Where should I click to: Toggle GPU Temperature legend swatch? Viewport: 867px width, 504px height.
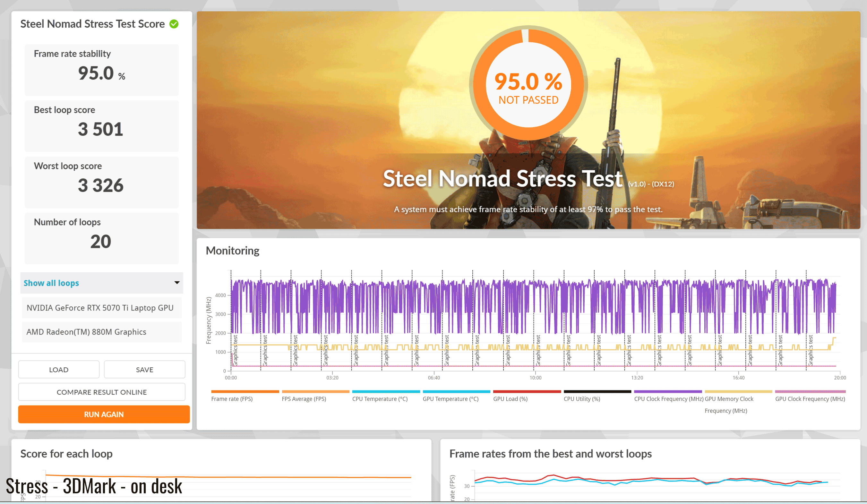pyautogui.click(x=457, y=391)
